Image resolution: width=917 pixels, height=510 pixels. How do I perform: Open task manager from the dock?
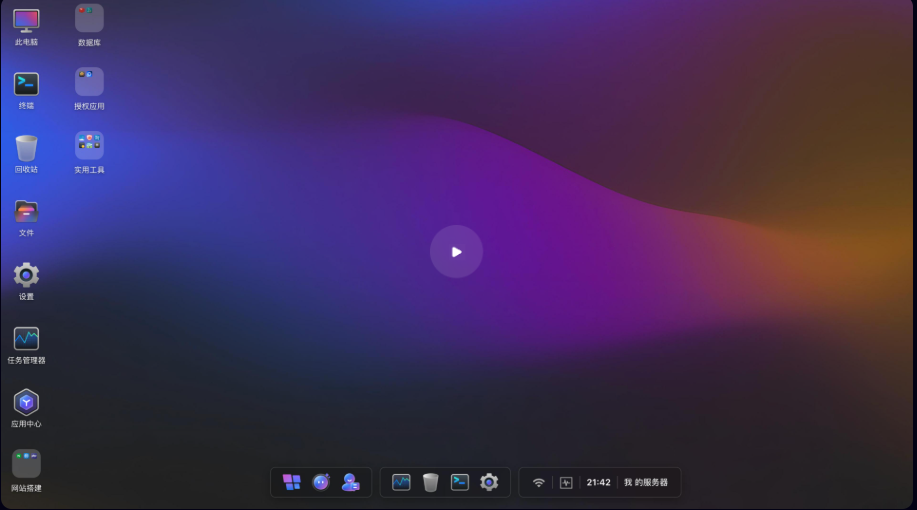tap(401, 483)
